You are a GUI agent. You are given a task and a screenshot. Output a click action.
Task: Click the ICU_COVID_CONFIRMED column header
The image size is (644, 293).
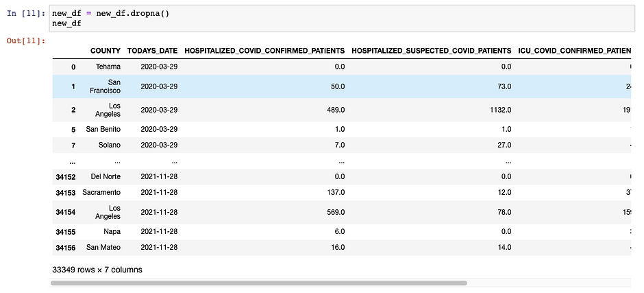575,51
